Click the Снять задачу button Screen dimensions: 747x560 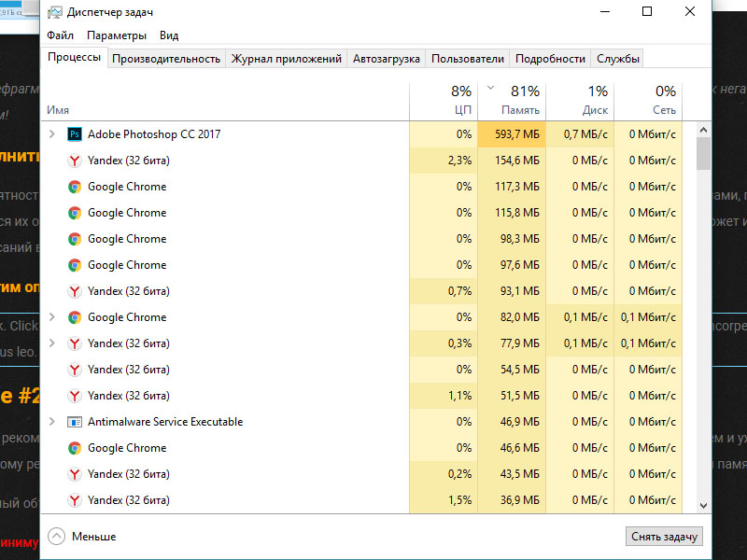point(664,537)
